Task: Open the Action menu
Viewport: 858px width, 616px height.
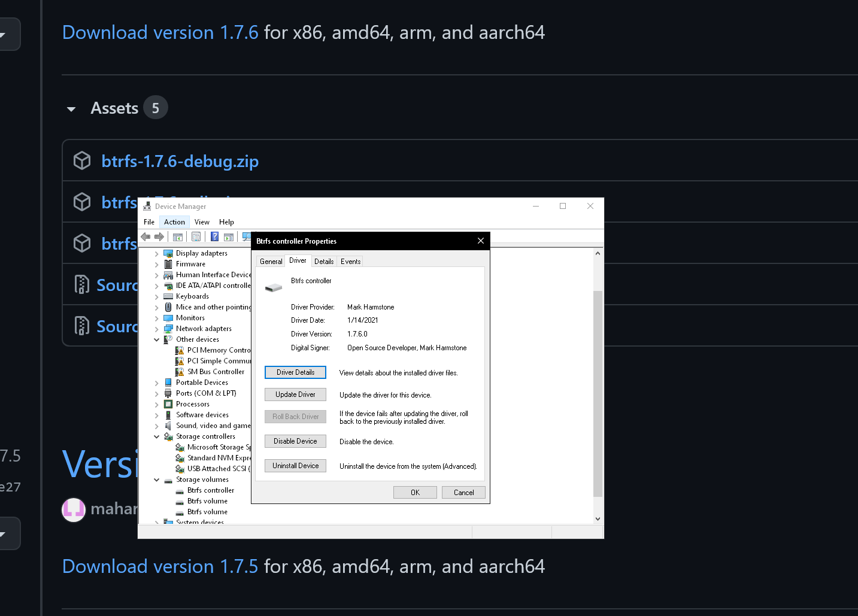Action: [x=174, y=221]
